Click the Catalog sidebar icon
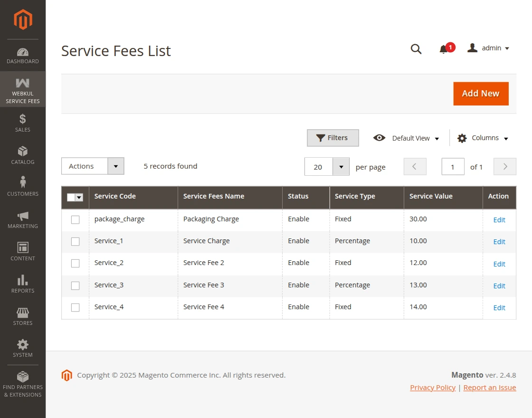The image size is (532, 418). (x=22, y=152)
